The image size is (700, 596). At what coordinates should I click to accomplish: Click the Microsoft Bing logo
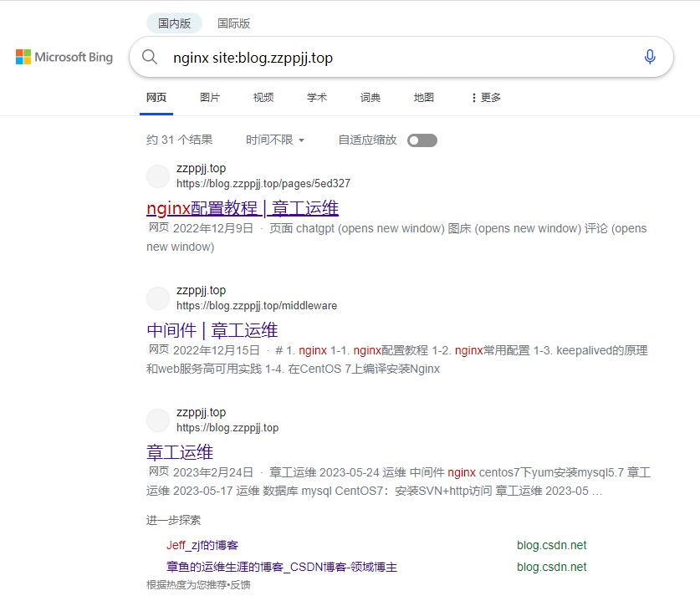[x=64, y=57]
